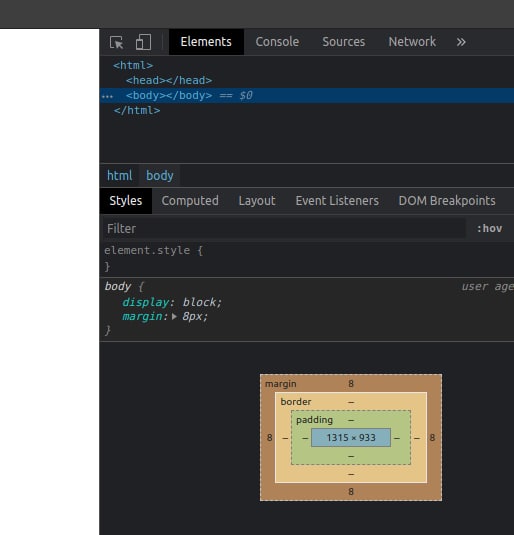Select the head element in DOM tree
Image resolution: width=514 pixels, height=535 pixels.
click(169, 81)
